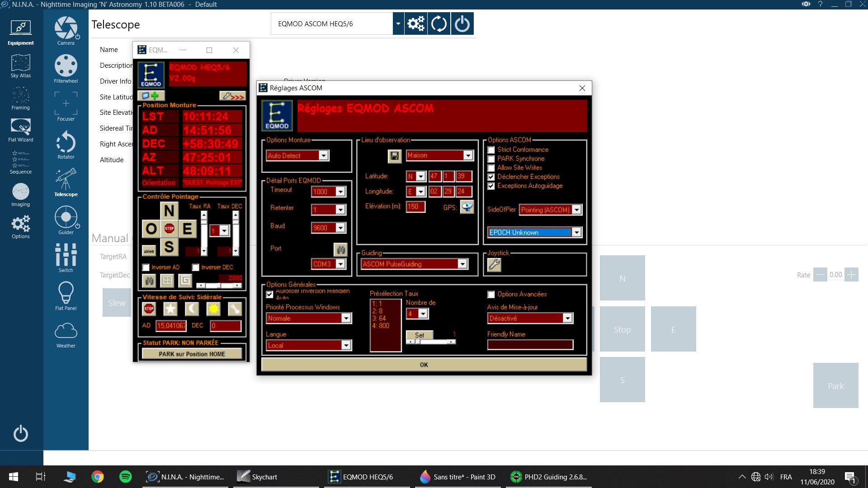This screenshot has height=488, width=868.
Task: Switch to the Imaging tab
Action: pyautogui.click(x=20, y=195)
